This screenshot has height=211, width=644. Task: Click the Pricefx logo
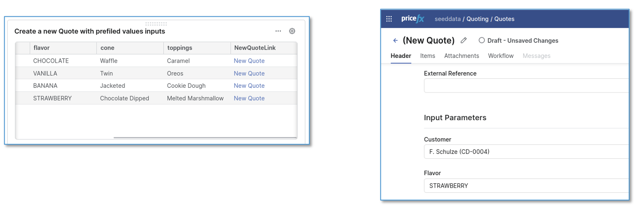(412, 19)
